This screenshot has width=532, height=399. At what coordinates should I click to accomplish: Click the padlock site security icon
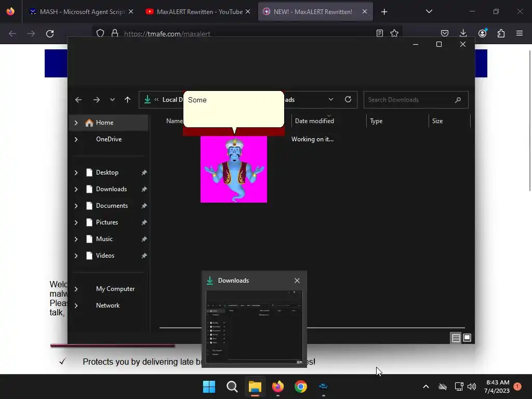pos(115,33)
